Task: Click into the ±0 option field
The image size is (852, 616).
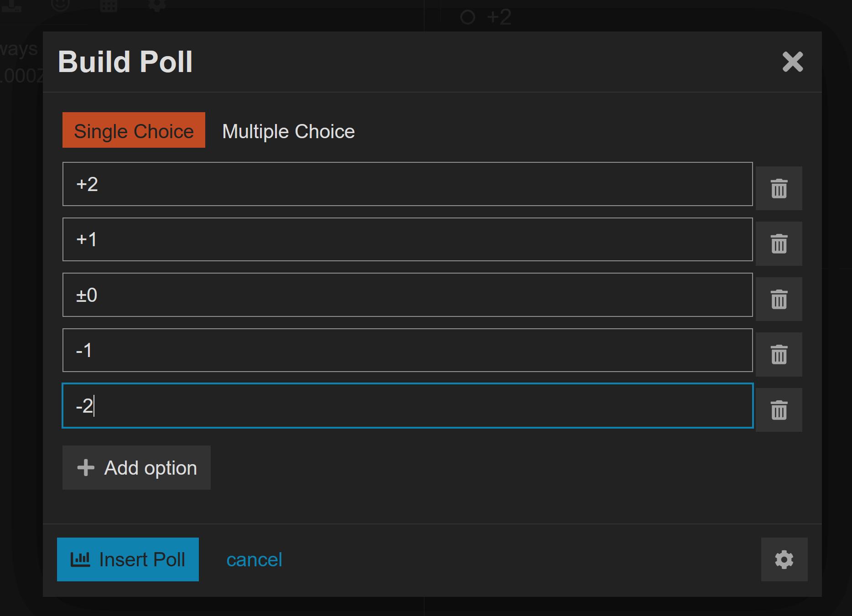Action: click(407, 295)
